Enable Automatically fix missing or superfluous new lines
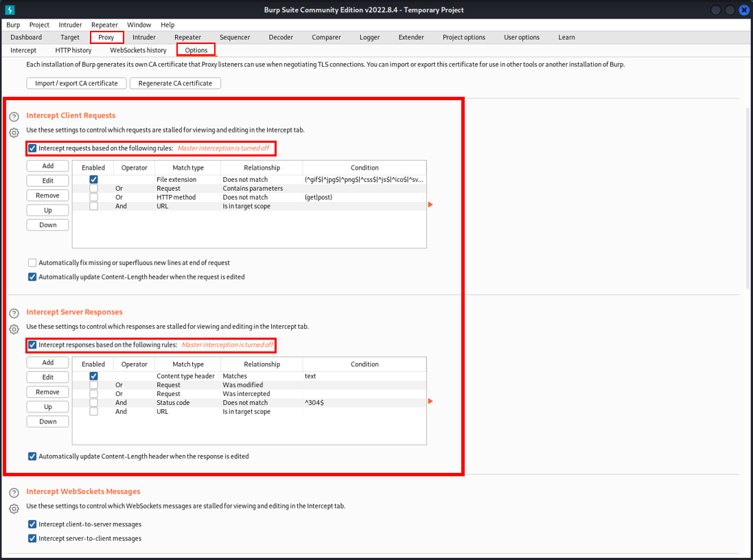The image size is (753, 560). pos(32,263)
